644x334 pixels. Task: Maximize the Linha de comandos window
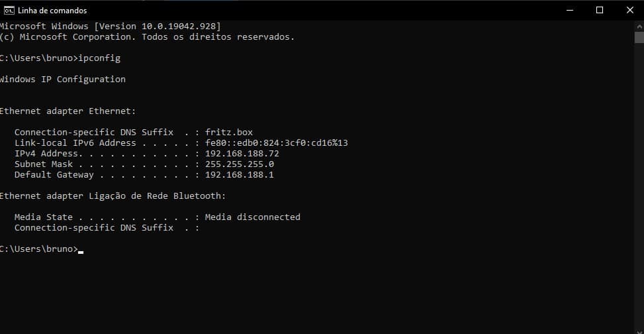coord(600,10)
